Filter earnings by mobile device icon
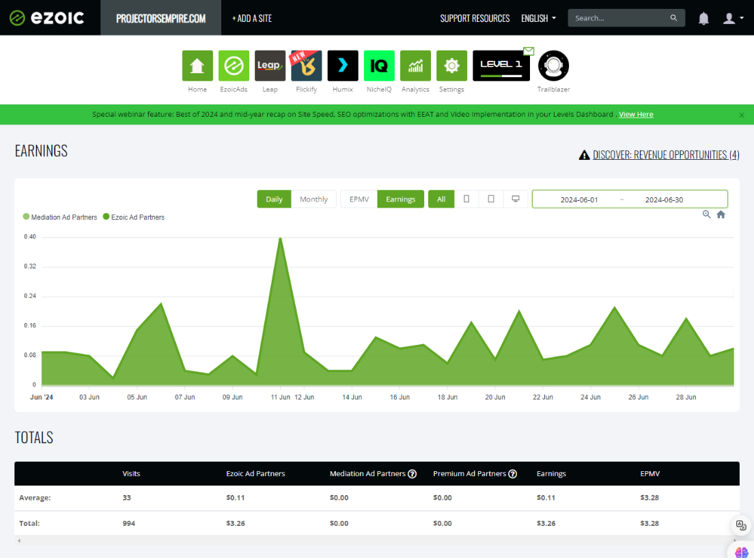The image size is (754, 560). [466, 199]
